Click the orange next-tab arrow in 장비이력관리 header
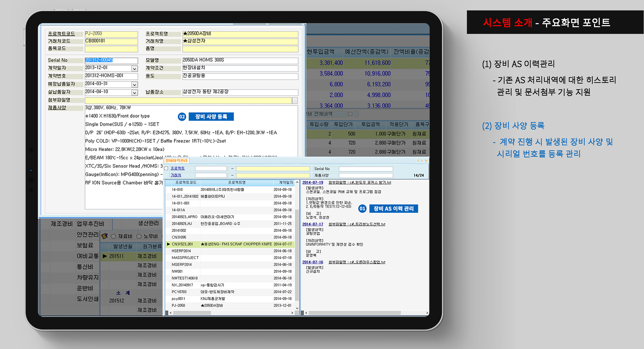Screen dimensions: 644x349 (422, 161)
